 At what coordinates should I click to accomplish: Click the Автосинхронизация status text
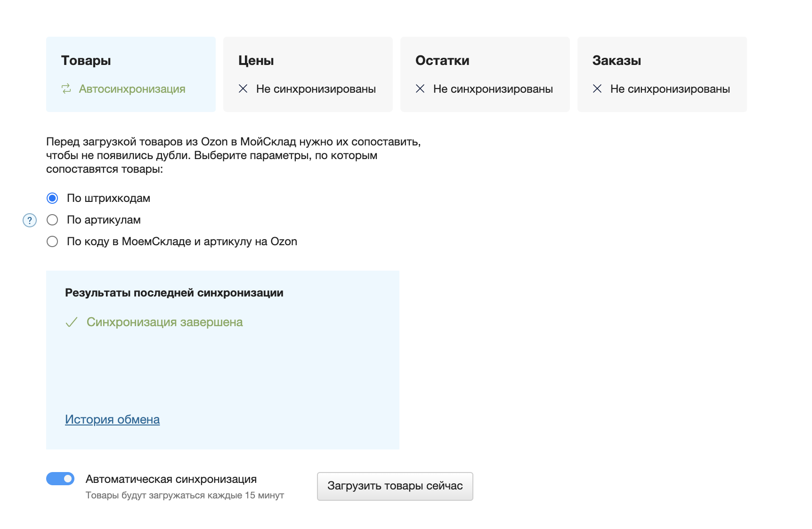coord(132,89)
